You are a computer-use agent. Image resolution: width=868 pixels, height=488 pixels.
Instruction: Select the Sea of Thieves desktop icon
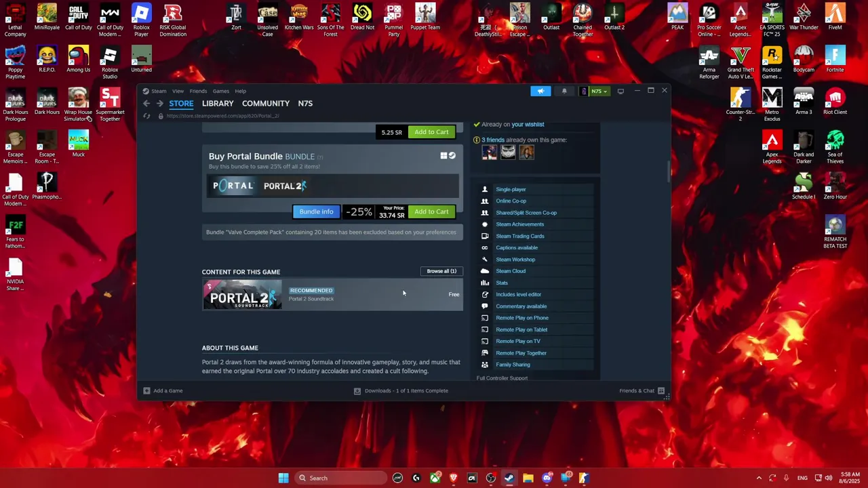835,147
